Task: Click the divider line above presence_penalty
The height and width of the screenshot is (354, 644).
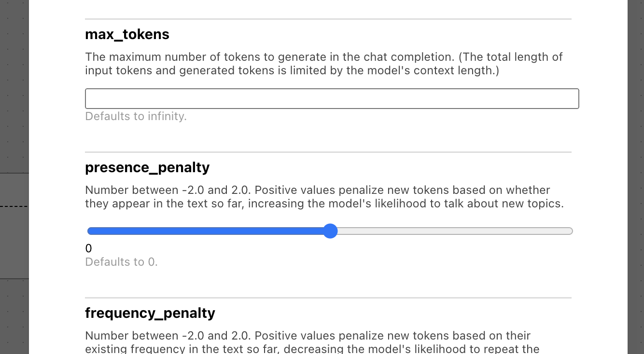Action: point(328,152)
